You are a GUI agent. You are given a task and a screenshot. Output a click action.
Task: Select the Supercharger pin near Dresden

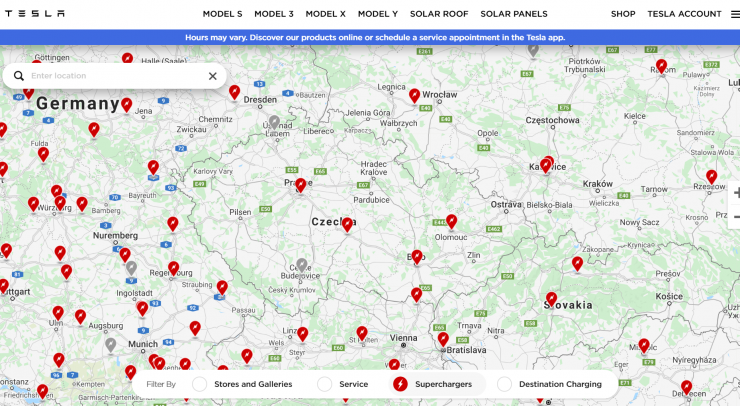234,92
